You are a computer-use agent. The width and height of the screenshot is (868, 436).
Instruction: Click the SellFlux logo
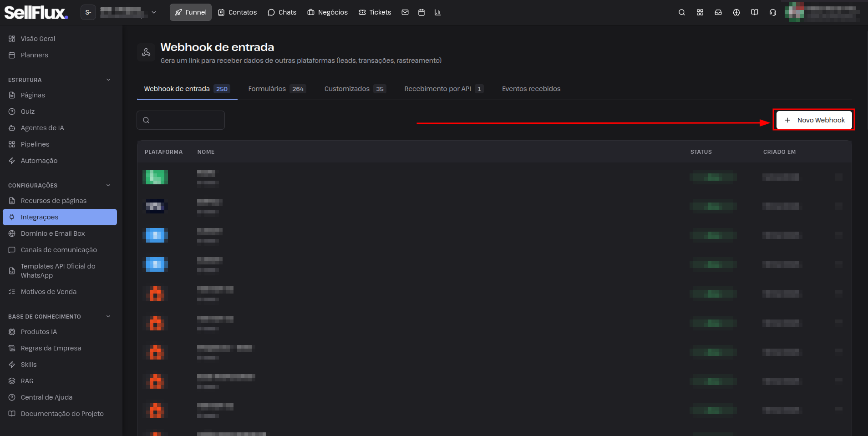click(36, 12)
